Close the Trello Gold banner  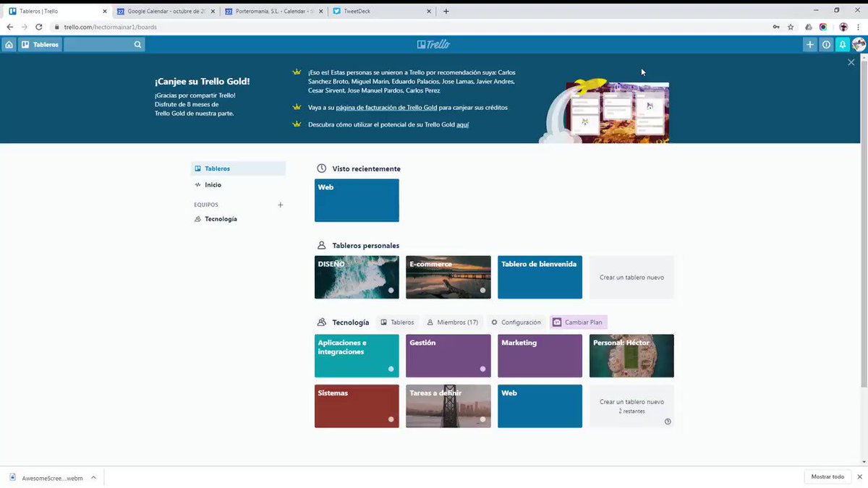tap(851, 62)
